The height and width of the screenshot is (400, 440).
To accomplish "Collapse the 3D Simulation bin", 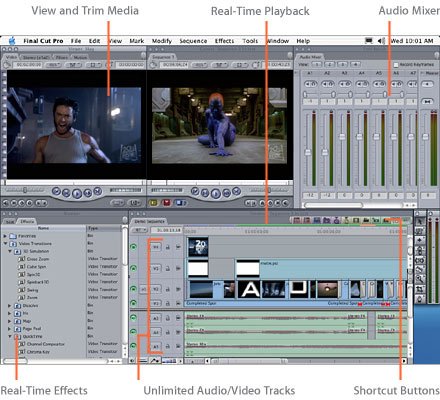I will point(10,251).
